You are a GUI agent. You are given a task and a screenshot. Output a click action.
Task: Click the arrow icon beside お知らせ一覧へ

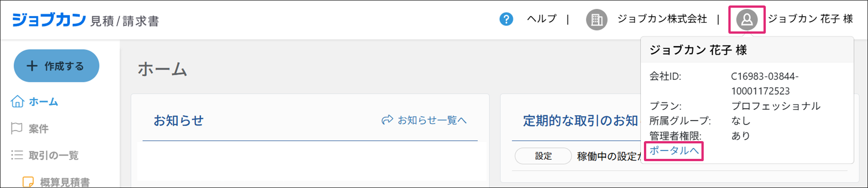coord(387,120)
